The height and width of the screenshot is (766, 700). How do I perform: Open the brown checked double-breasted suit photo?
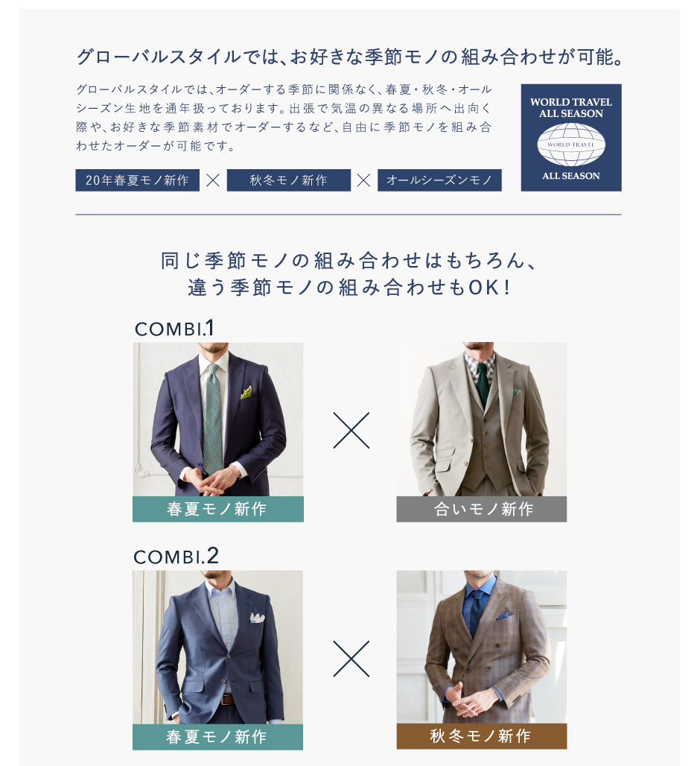[481, 648]
